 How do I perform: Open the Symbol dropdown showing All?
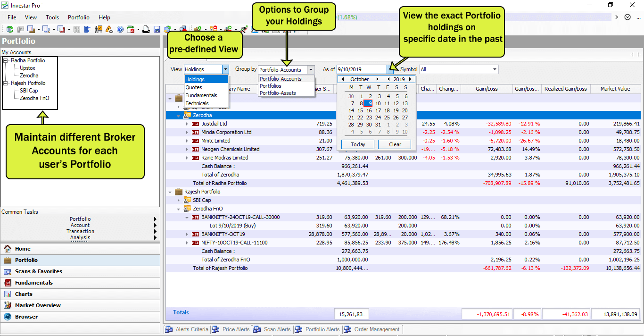(x=494, y=69)
